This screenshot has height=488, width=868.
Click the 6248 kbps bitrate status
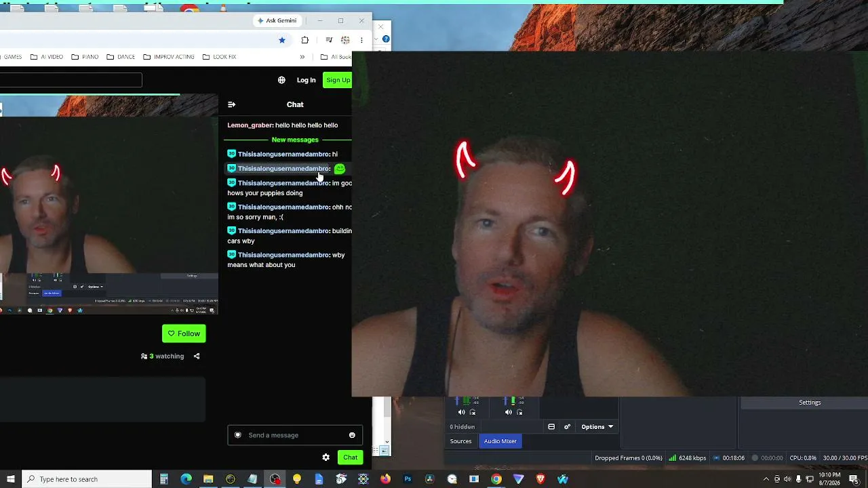coord(688,458)
